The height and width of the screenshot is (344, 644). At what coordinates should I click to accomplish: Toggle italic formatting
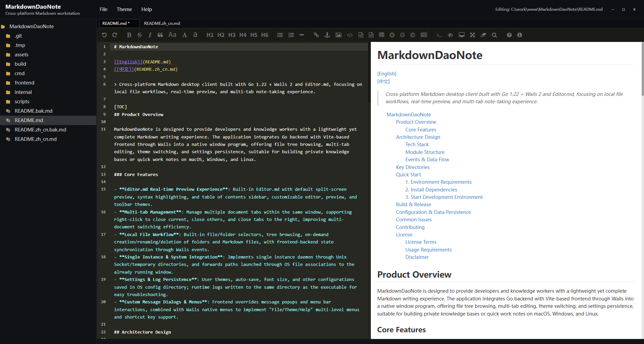150,35
